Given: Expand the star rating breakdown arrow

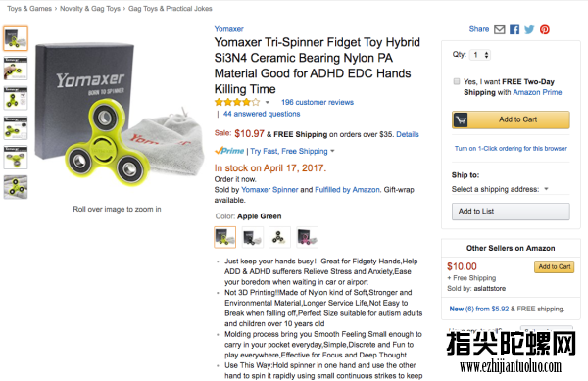Looking at the screenshot, I should point(267,102).
